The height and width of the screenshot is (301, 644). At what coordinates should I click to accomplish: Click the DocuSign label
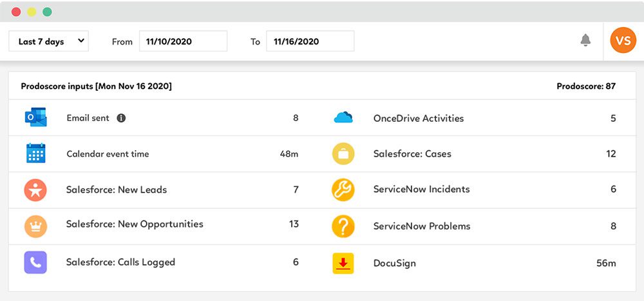pos(394,264)
